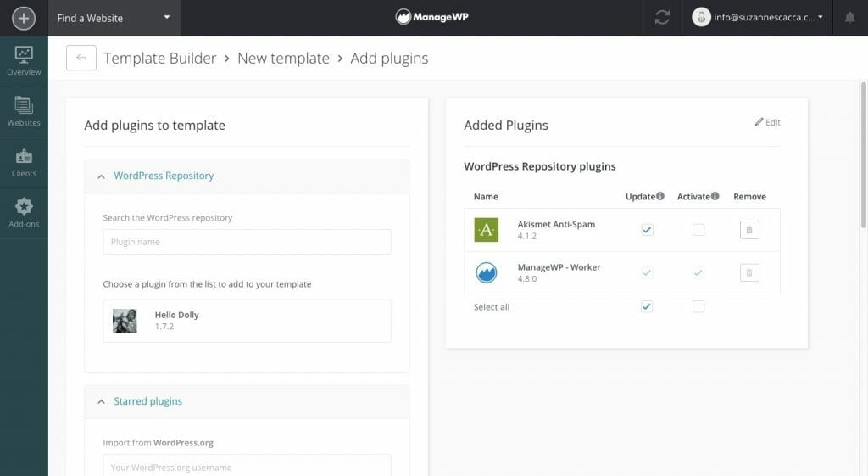
Task: Toggle Select all Update checkbox
Action: [647, 306]
